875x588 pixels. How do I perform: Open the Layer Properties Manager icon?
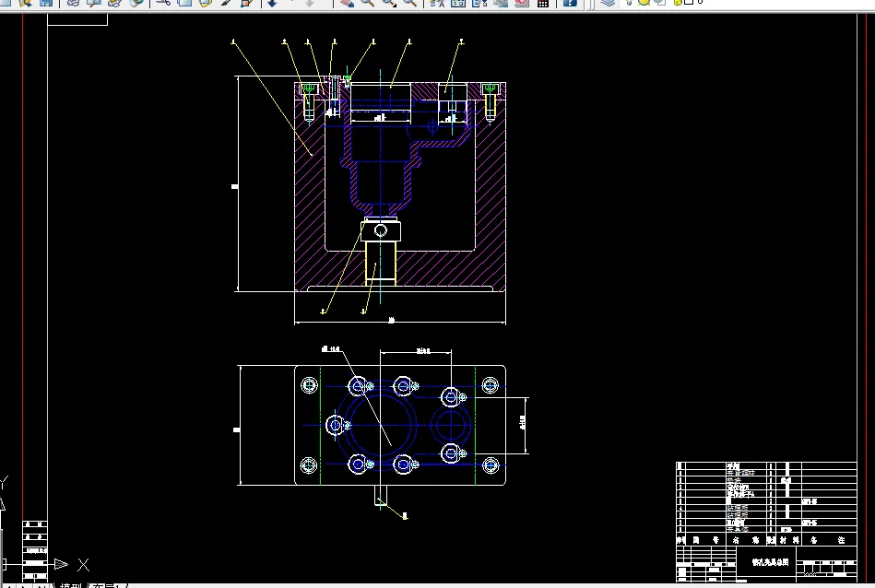click(x=608, y=2)
